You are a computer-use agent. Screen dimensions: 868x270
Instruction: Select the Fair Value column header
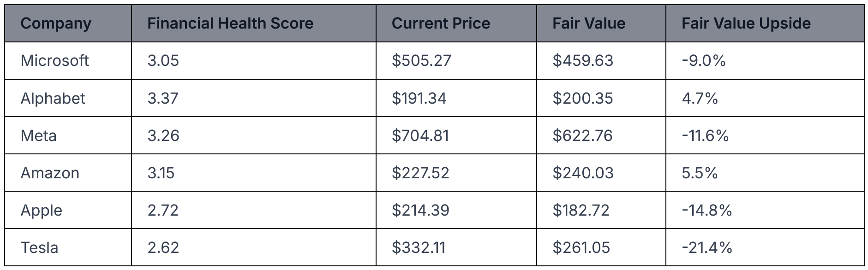[x=589, y=23]
